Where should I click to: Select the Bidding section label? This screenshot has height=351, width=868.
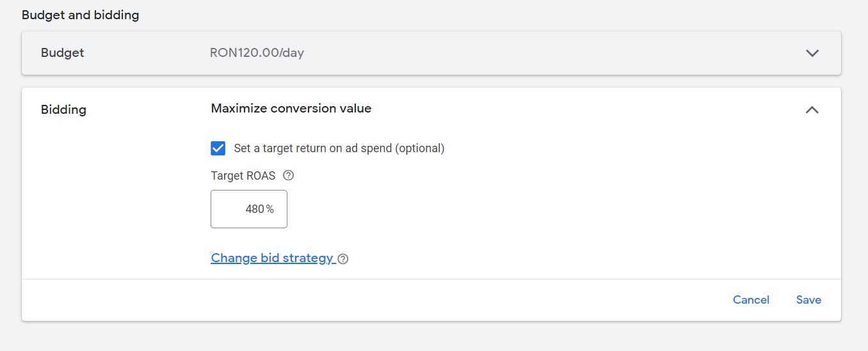63,110
